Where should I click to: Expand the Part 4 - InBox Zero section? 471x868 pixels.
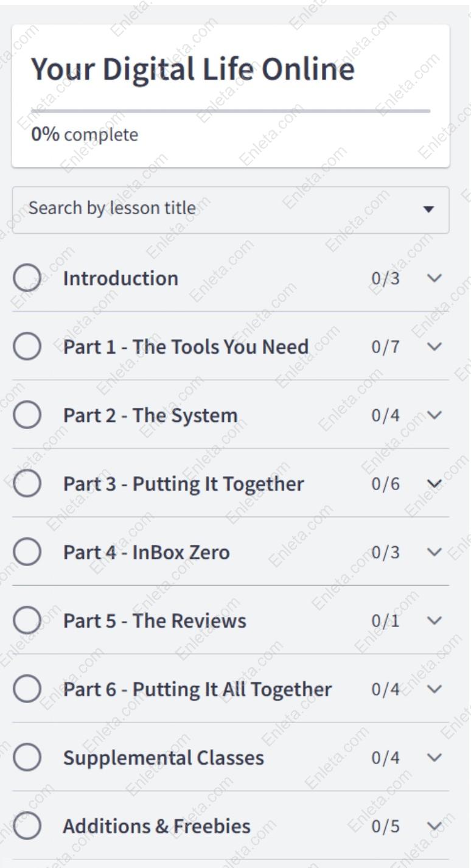tap(436, 551)
